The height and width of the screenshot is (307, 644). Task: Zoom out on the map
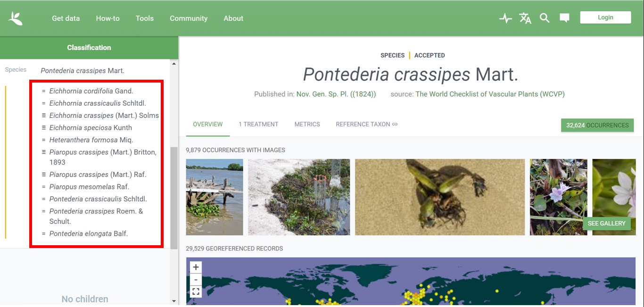(x=196, y=280)
